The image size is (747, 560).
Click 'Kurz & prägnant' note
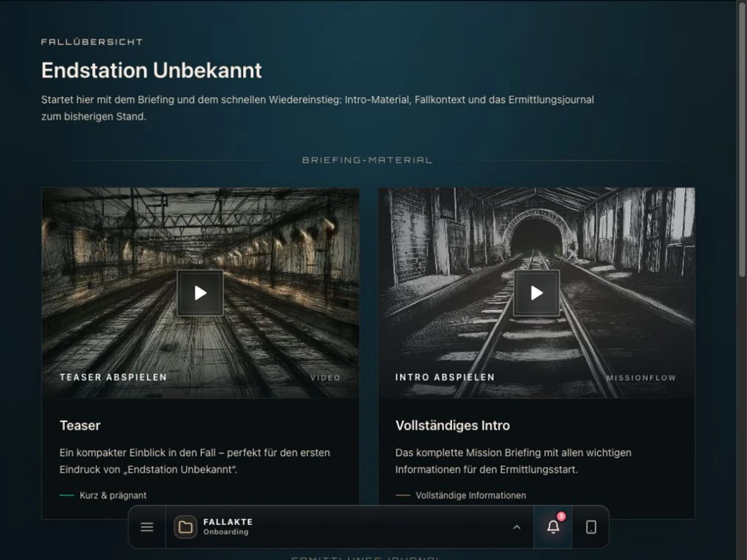pyautogui.click(x=113, y=495)
